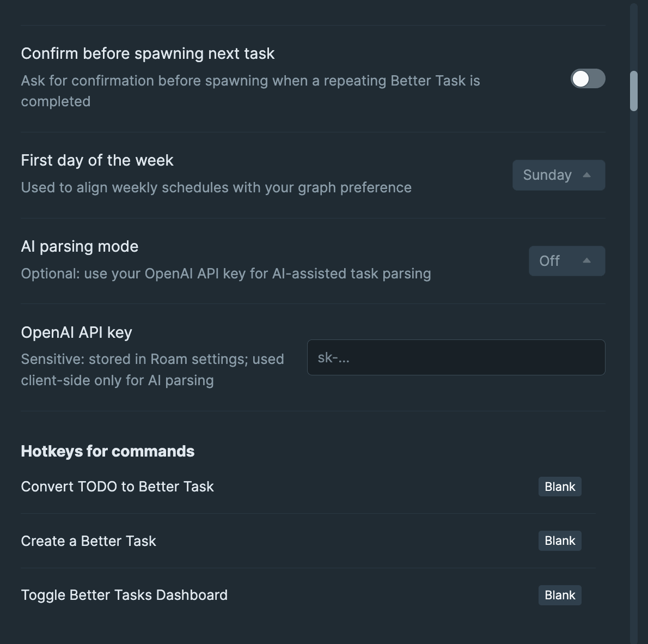Screen dimensions: 648x644
Task: Click the Create a Better Task label
Action: click(88, 541)
